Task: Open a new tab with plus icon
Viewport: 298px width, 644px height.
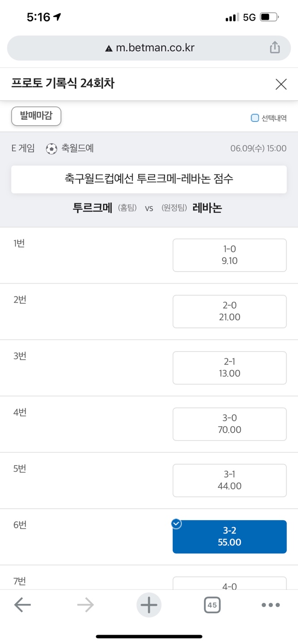Action: click(x=149, y=605)
